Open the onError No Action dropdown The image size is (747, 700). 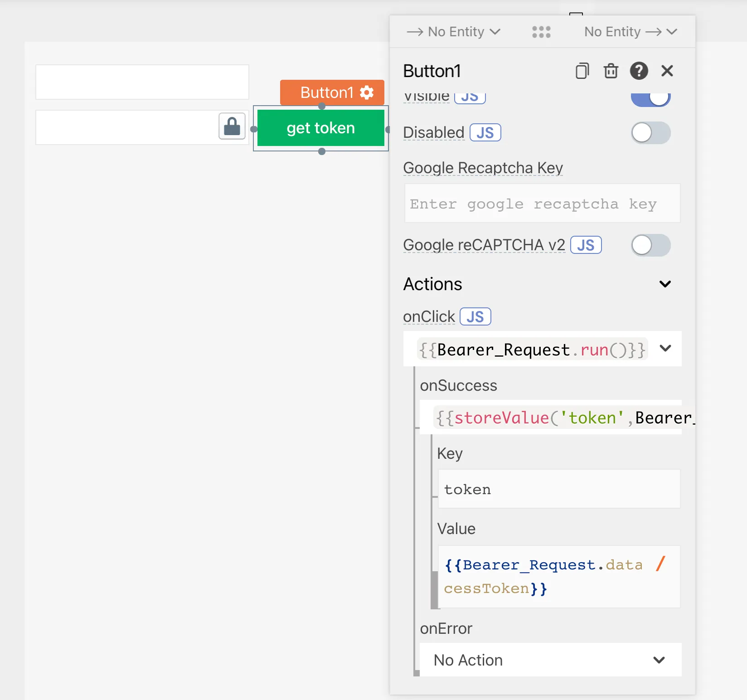pos(550,660)
